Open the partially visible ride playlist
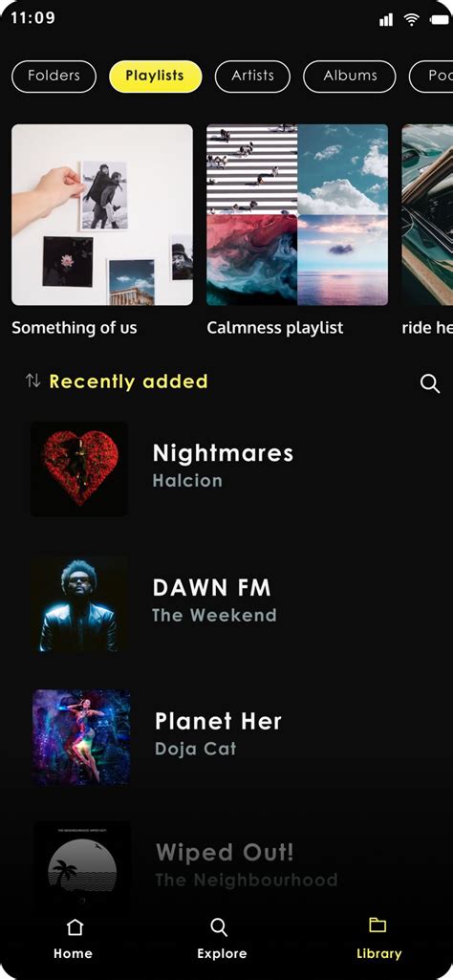This screenshot has width=453, height=980. 427,214
